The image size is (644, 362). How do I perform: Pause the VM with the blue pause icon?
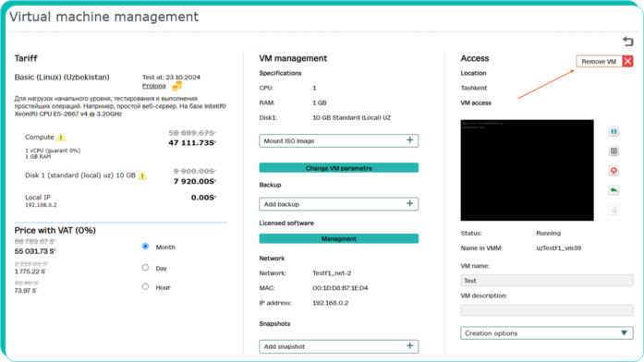614,131
